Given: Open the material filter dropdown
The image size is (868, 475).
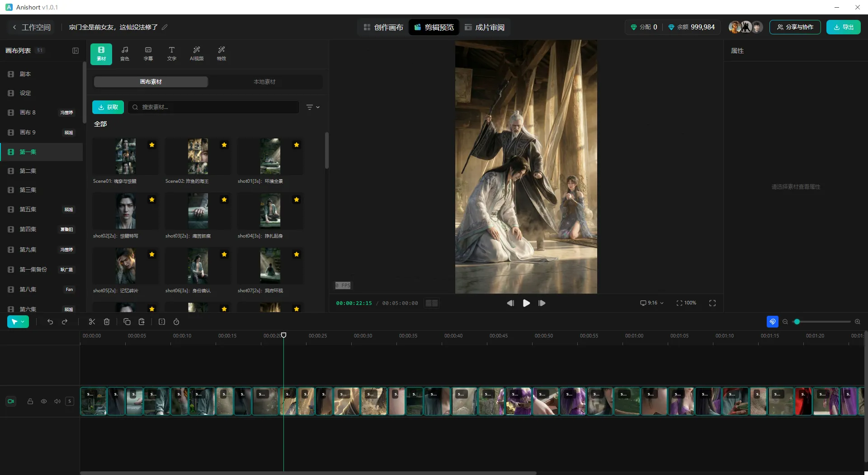Looking at the screenshot, I should coord(312,107).
